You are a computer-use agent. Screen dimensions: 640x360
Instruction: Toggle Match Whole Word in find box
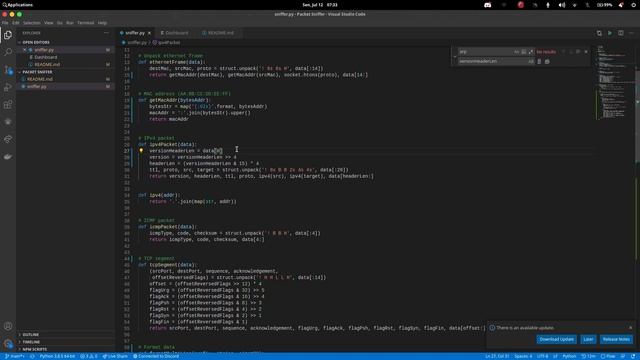click(x=524, y=52)
